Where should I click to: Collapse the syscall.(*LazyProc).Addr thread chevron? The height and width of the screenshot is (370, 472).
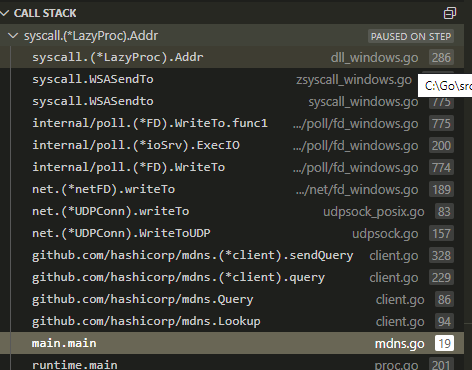(13, 35)
